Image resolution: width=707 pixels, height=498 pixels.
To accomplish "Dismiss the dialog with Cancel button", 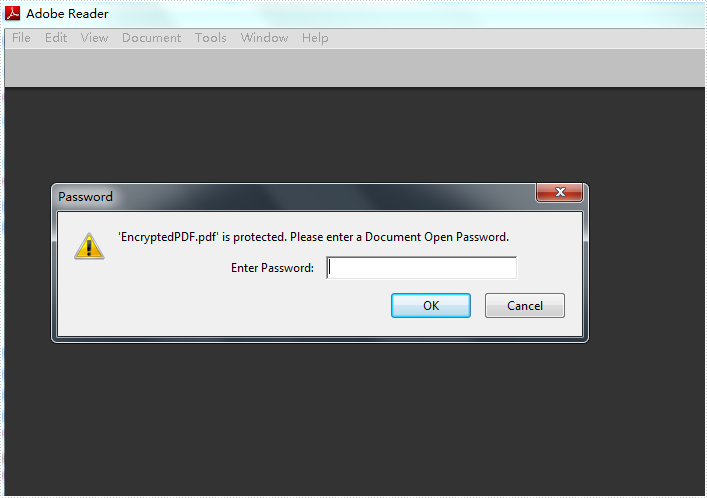I will click(x=524, y=305).
